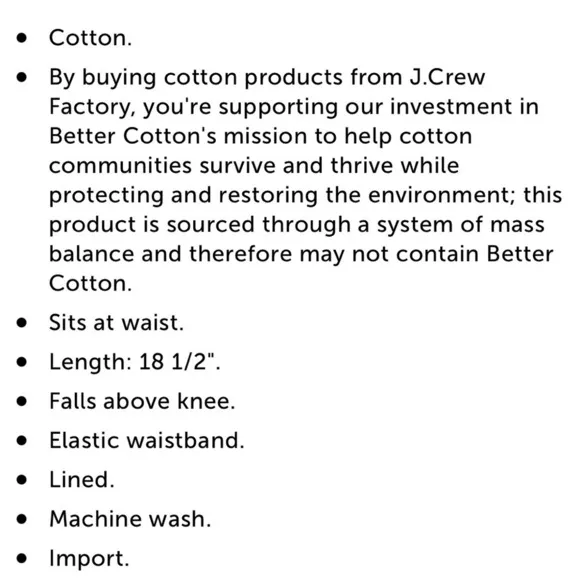
Task: Click the 'Elastic waistband.' item
Action: pos(147,440)
